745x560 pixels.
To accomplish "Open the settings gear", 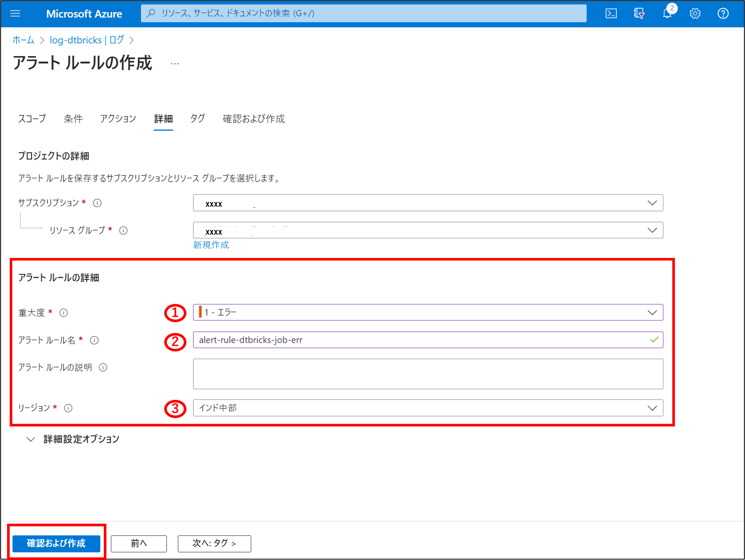I will coord(695,14).
